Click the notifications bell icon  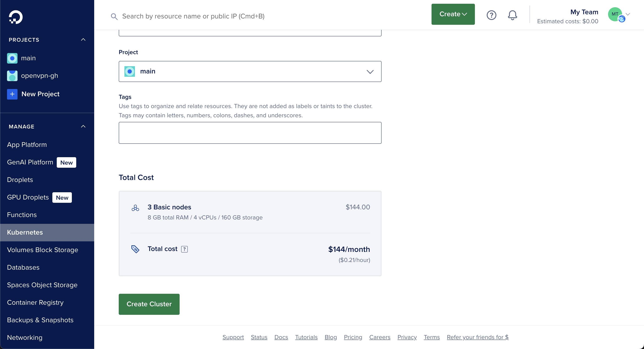coord(512,15)
